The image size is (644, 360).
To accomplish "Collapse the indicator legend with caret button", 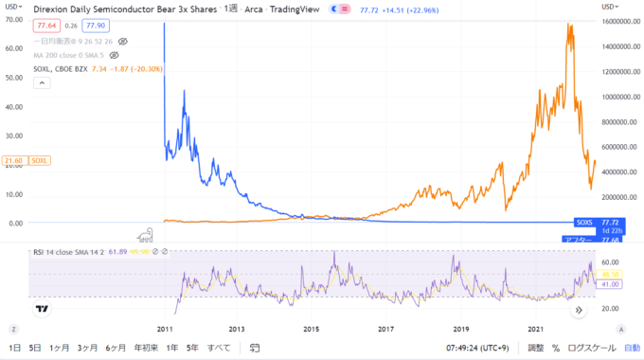I will point(42,83).
